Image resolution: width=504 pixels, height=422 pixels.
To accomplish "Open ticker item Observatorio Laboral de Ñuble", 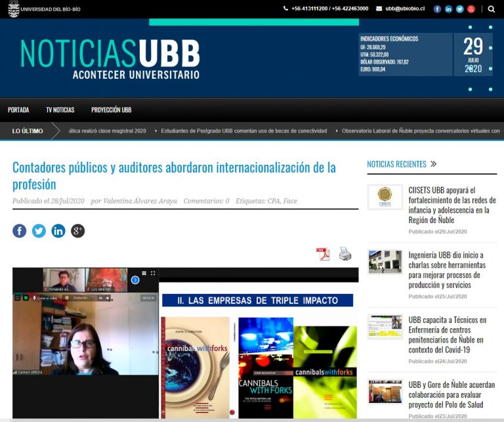I will point(421,131).
